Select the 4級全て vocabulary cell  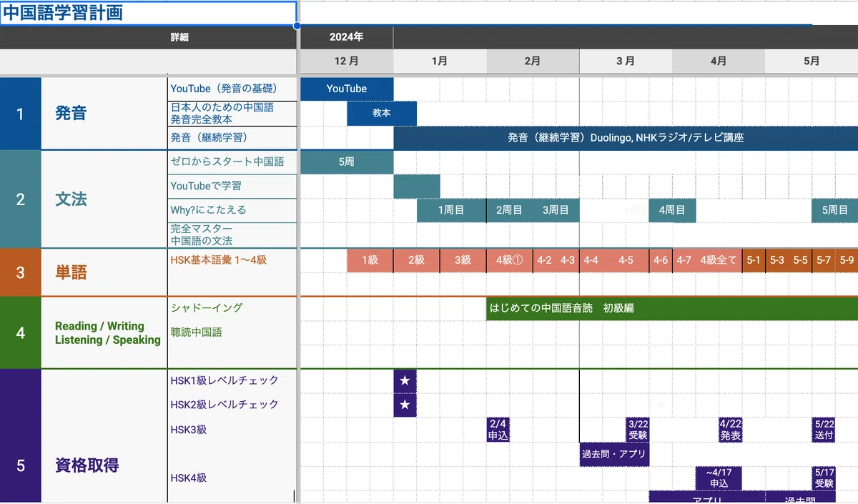[719, 260]
